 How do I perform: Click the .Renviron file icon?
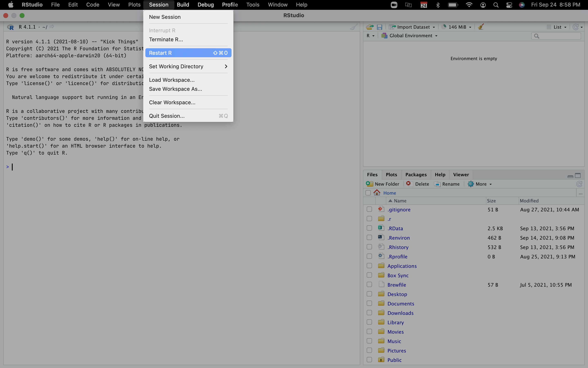pyautogui.click(x=381, y=237)
